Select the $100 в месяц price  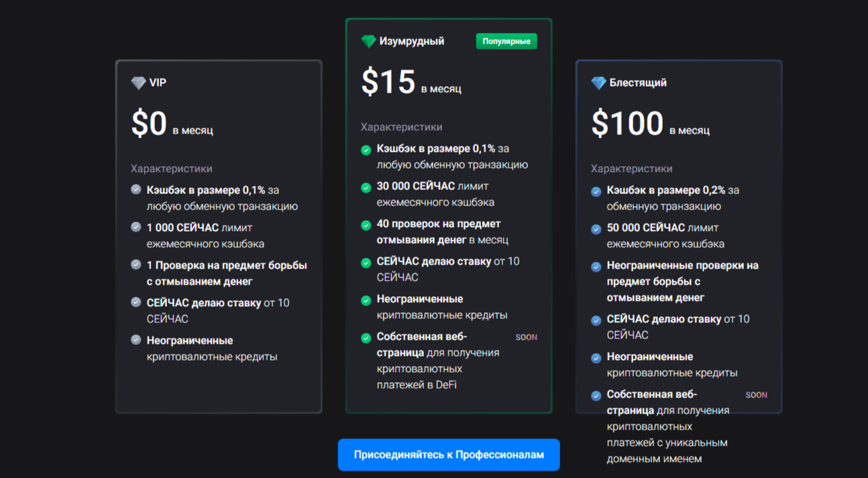[649, 124]
